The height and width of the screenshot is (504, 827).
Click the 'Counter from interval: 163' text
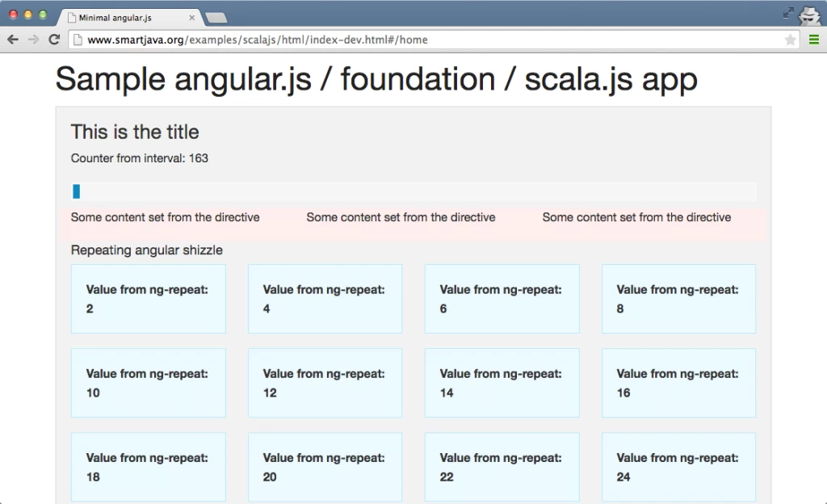[139, 158]
